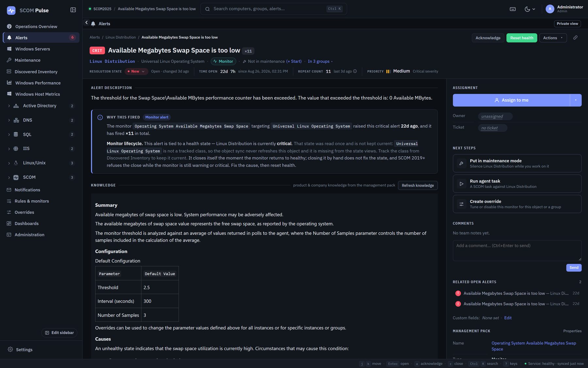Click the Properties link in Management Pack
Screen dimensions: 588x368
(x=572, y=331)
